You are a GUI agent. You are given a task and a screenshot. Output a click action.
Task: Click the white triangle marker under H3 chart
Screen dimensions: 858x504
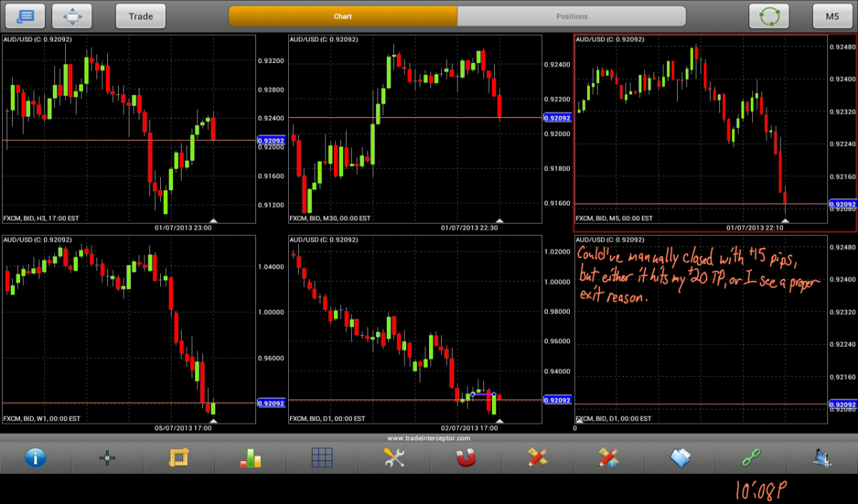pyautogui.click(x=212, y=220)
